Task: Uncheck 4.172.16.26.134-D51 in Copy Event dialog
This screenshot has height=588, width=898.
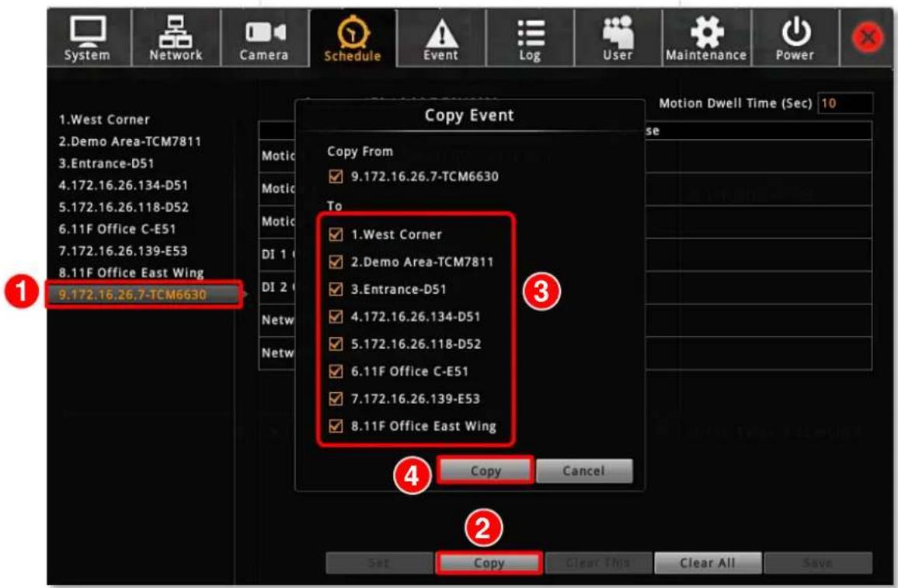Action: point(336,317)
